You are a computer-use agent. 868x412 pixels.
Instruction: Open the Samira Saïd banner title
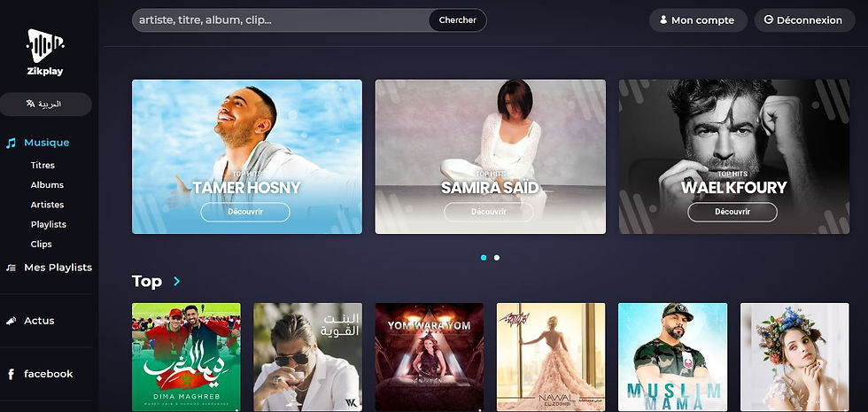tap(489, 188)
